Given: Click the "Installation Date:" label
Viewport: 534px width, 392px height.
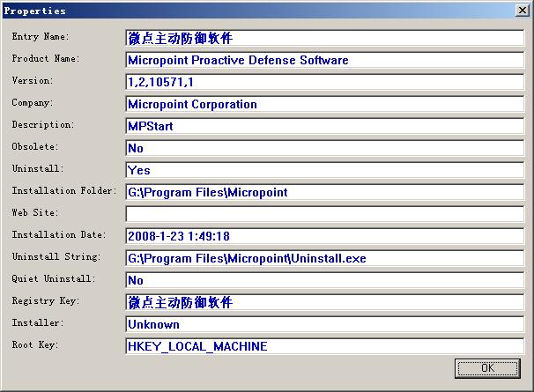Looking at the screenshot, I should coord(58,234).
